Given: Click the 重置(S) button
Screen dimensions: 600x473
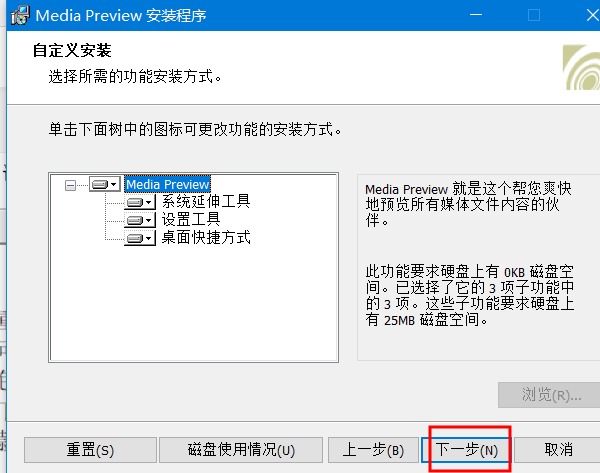Looking at the screenshot, I should coord(90,450).
